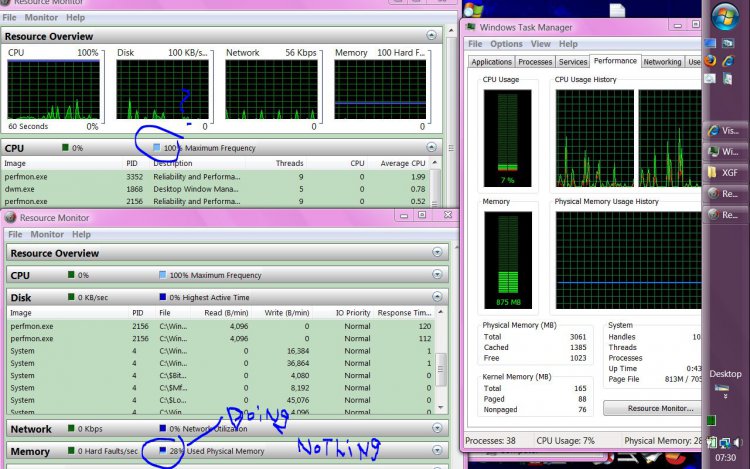750x469 pixels.
Task: Click the CPU table scrollbar up arrow
Action: coord(435,163)
